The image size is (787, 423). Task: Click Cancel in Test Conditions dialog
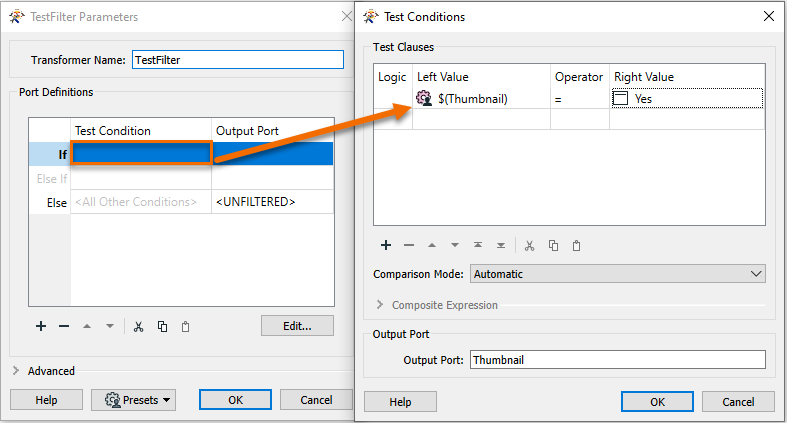coord(738,402)
